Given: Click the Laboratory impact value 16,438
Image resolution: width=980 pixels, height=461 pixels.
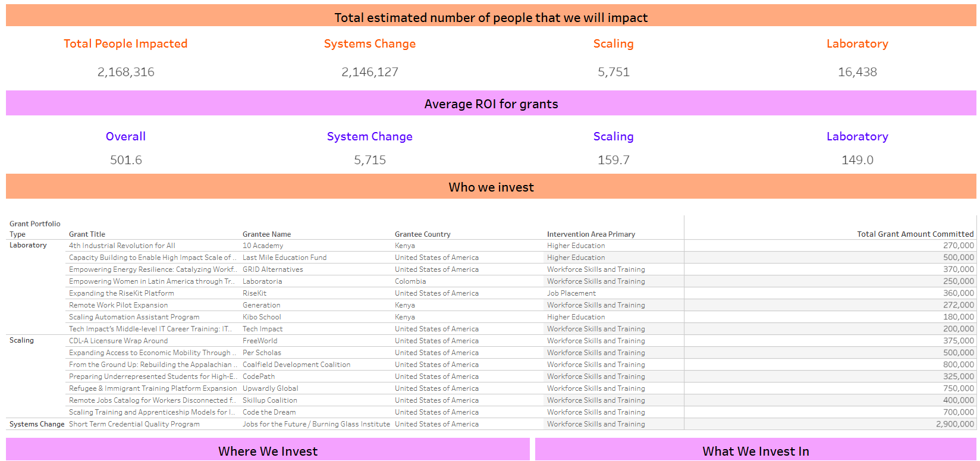Looking at the screenshot, I should 857,72.
